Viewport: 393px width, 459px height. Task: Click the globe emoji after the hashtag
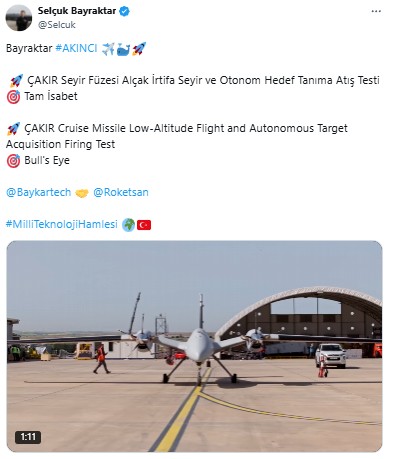pyautogui.click(x=128, y=225)
